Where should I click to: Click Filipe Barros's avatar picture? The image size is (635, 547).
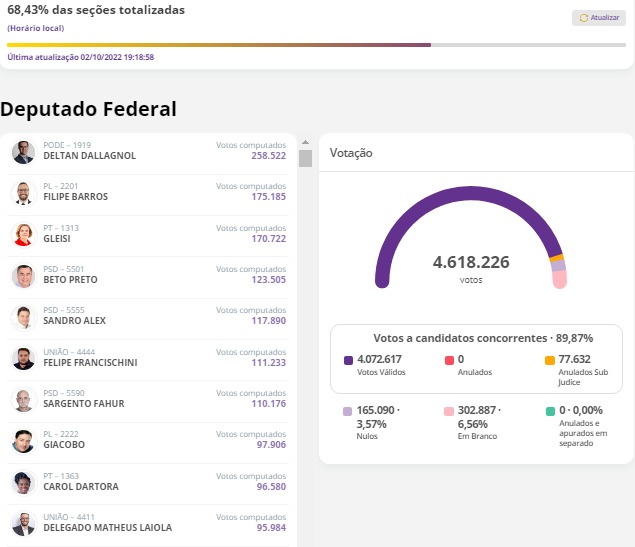23,193
